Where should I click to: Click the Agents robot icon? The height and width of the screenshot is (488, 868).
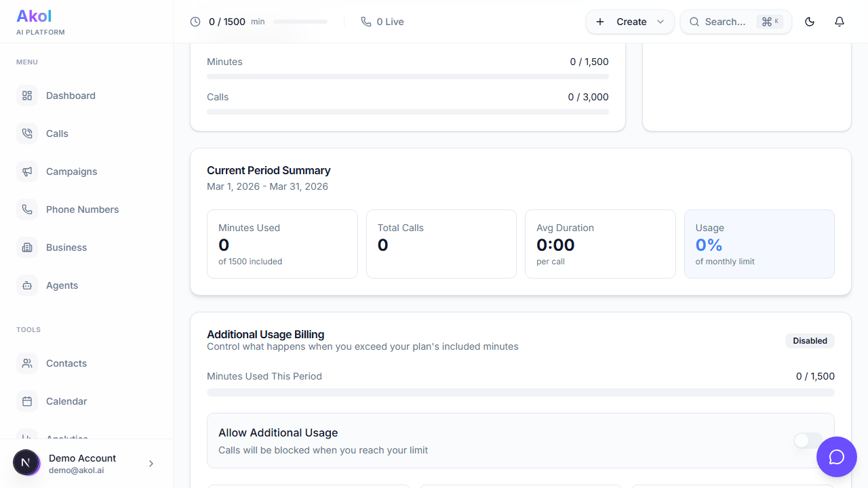point(27,285)
